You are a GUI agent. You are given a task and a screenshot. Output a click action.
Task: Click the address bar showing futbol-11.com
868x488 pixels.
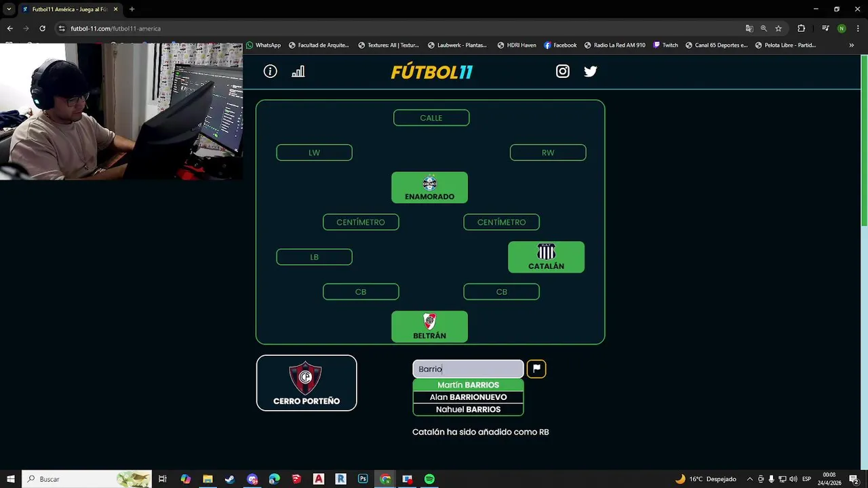click(400, 28)
